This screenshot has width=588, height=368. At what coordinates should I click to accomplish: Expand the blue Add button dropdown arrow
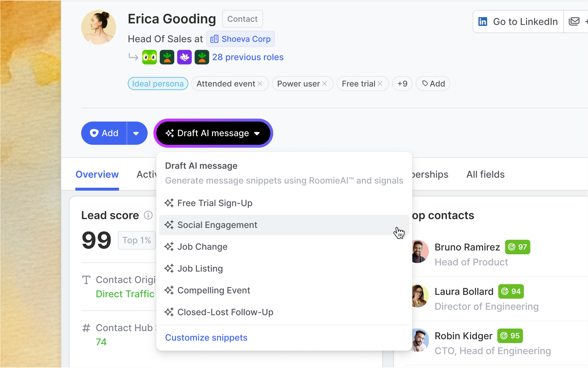point(136,133)
